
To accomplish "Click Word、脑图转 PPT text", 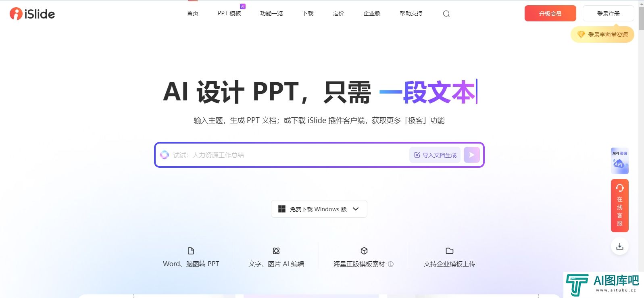I will point(191,264).
